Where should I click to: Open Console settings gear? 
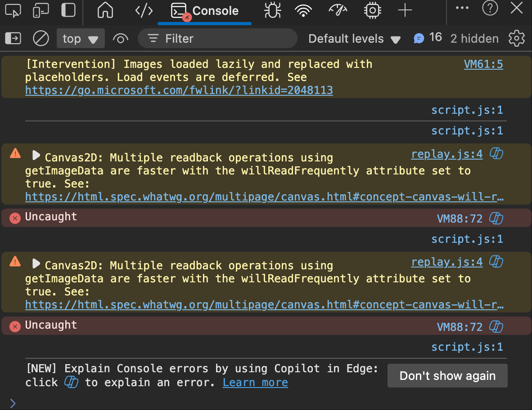coord(517,39)
